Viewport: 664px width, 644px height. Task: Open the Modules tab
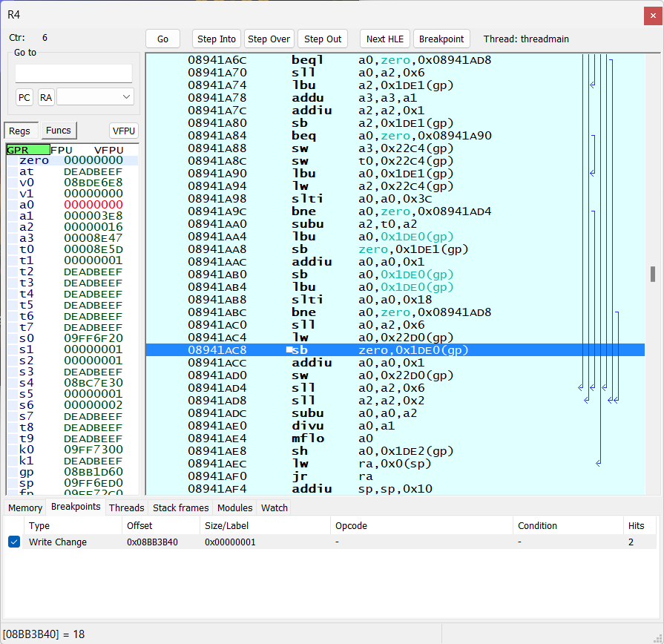click(235, 507)
